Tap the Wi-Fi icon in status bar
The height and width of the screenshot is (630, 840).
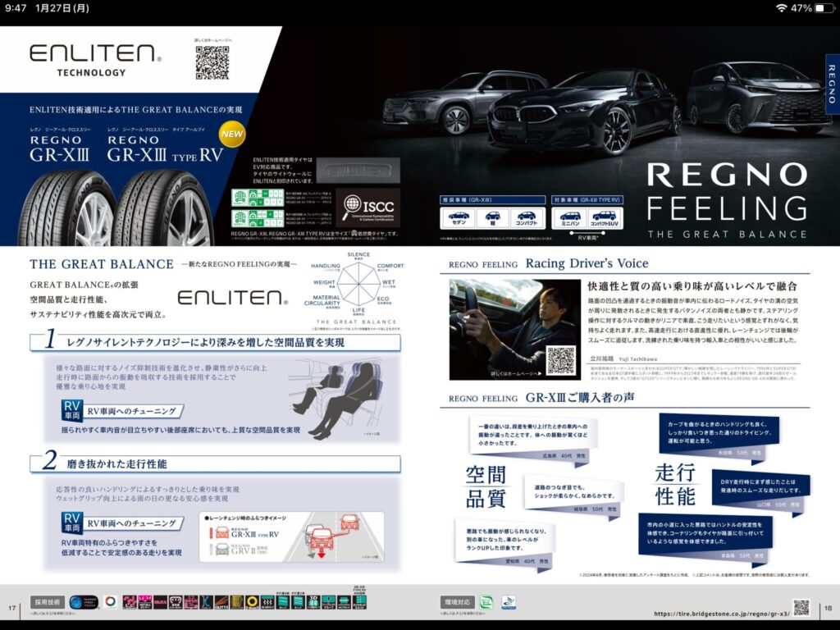(x=782, y=8)
